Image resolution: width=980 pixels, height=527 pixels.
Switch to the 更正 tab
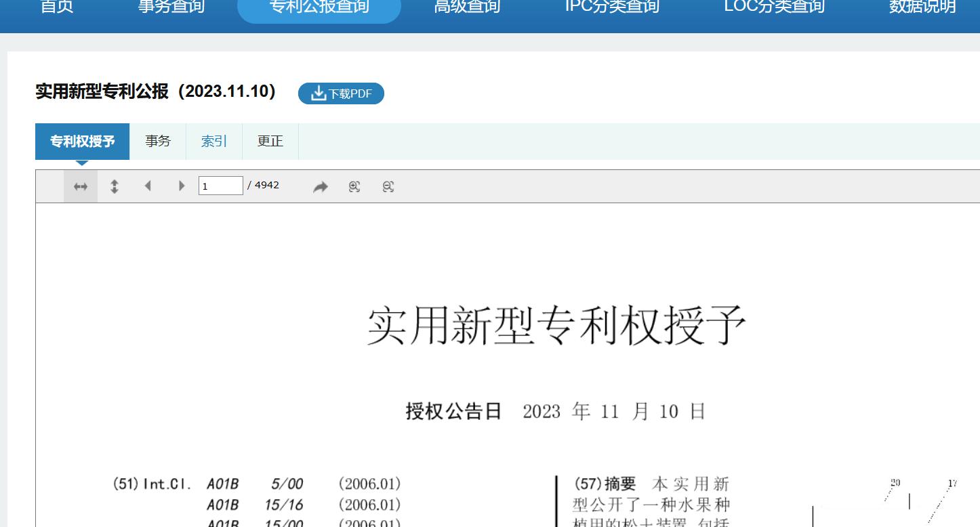click(270, 142)
